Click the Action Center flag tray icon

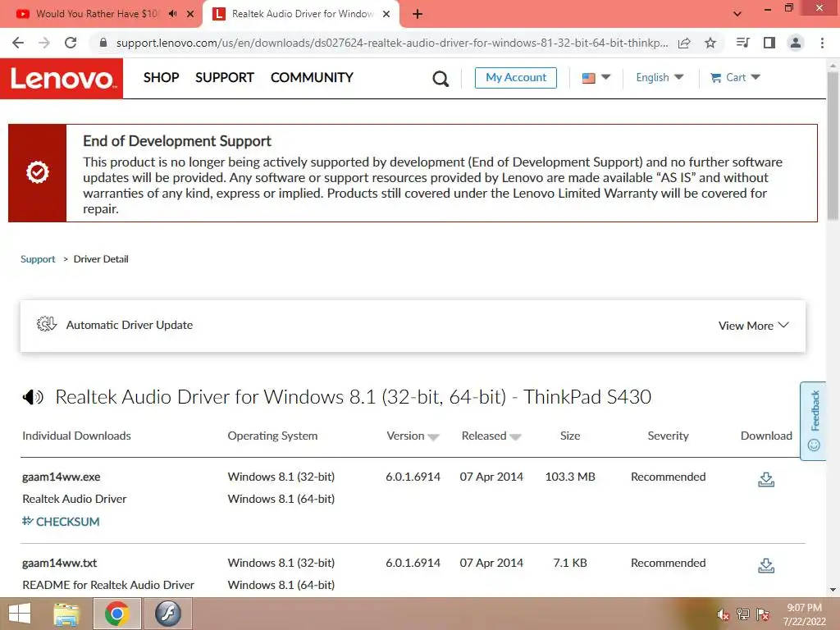[x=763, y=614]
